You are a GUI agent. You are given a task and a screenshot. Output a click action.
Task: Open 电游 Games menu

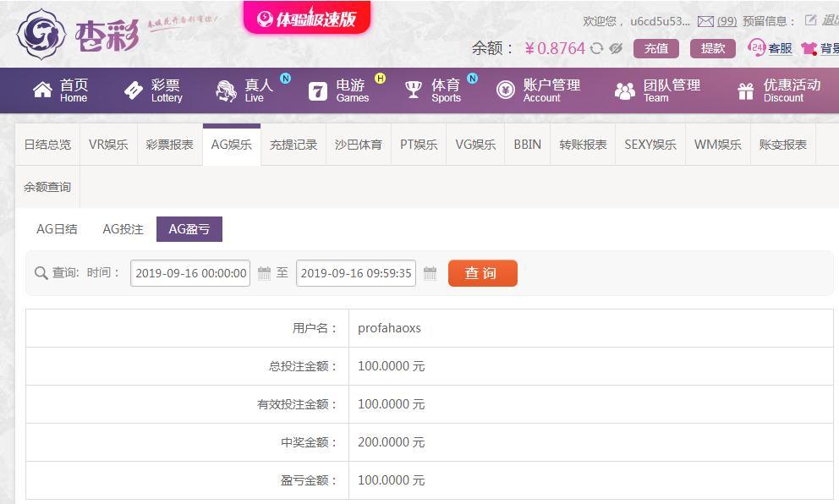[x=352, y=90]
